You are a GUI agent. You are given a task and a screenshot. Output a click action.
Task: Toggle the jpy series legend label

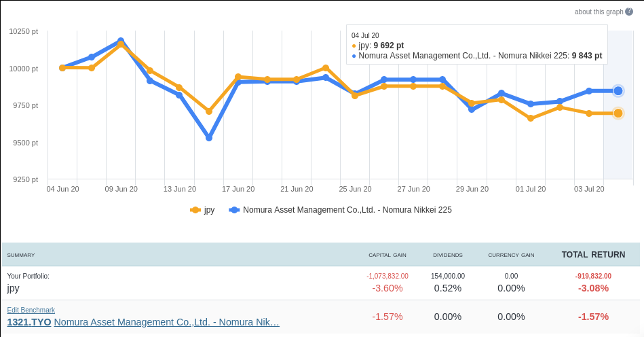[209, 210]
